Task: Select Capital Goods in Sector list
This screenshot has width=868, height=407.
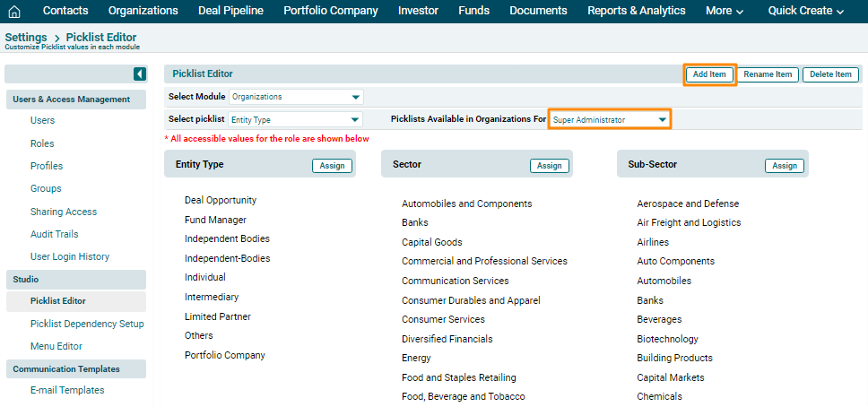Action: (432, 242)
